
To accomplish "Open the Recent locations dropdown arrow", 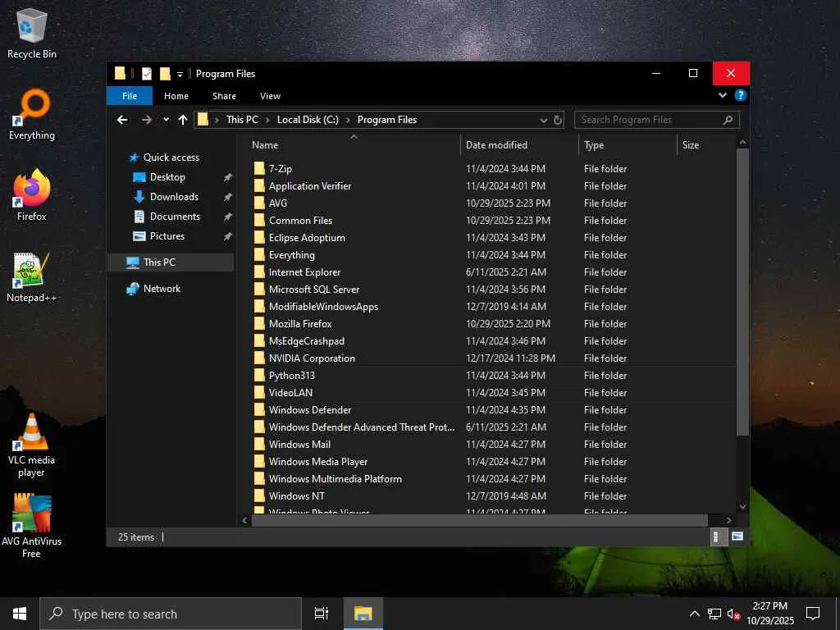I will [x=166, y=120].
